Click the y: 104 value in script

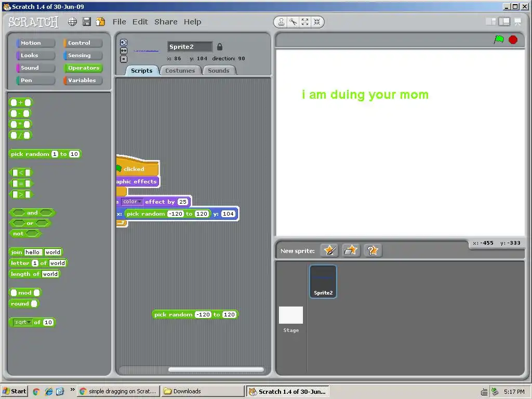point(228,214)
